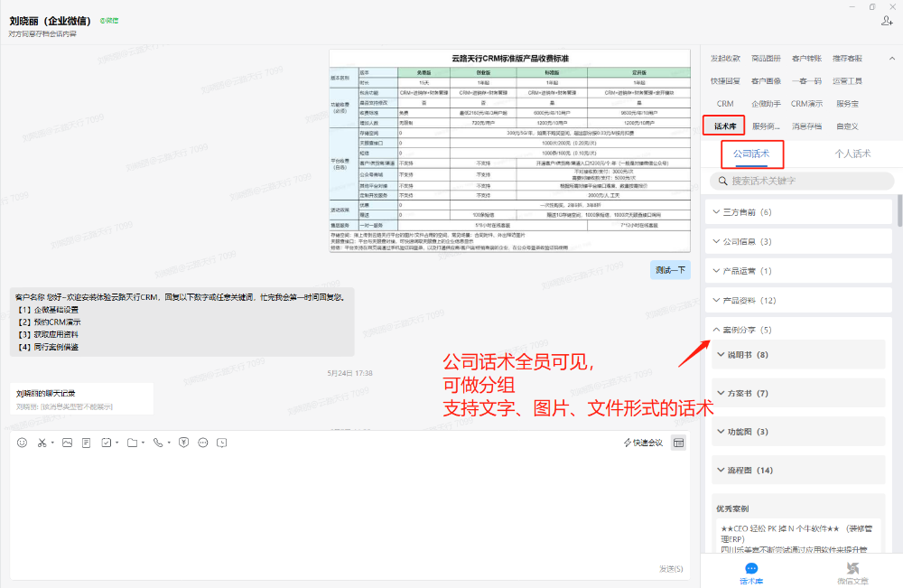This screenshot has width=903, height=588.
Task: Click the 发送(S) send button
Action: click(671, 568)
